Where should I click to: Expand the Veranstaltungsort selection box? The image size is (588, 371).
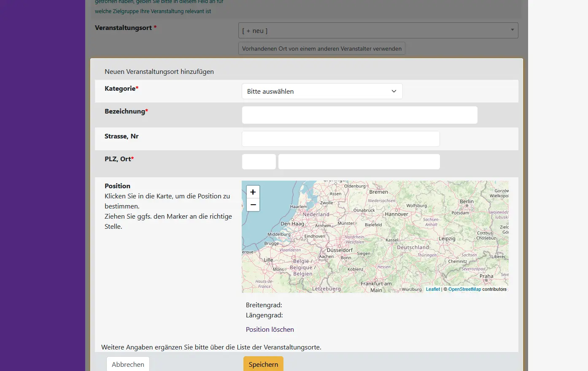tap(378, 30)
